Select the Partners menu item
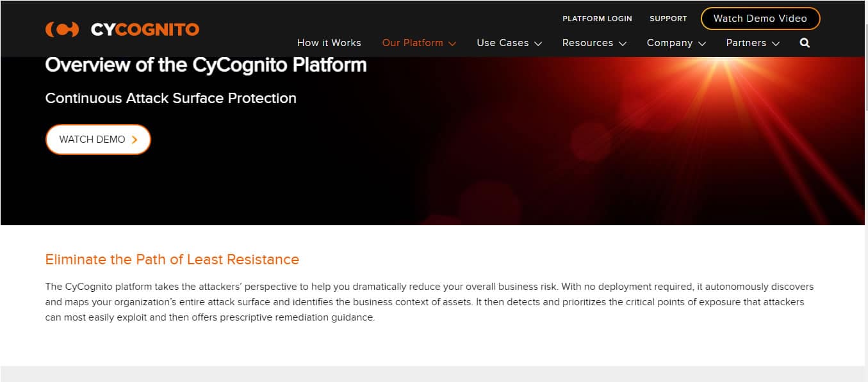Screen dimensions: 868x382 point(746,43)
